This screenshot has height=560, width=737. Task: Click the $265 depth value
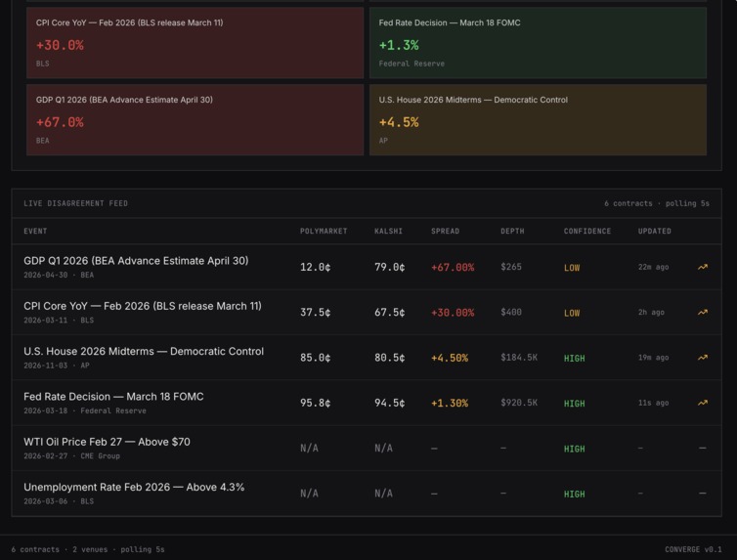coord(511,267)
